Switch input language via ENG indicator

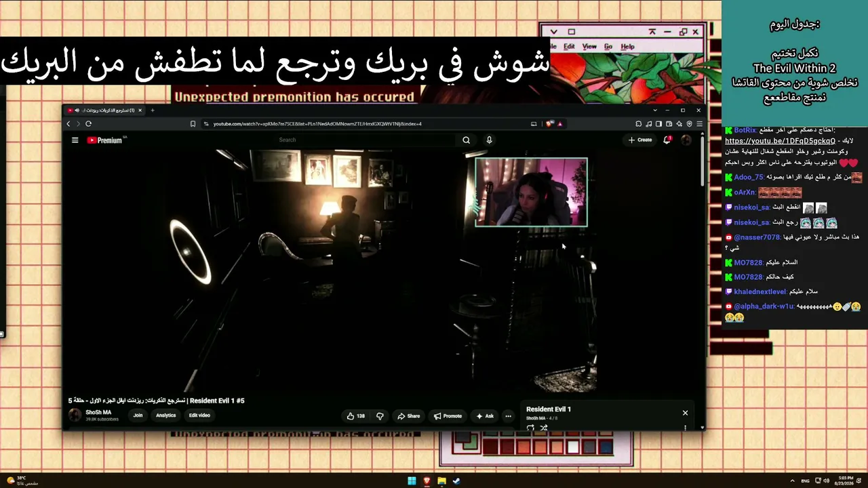click(x=805, y=481)
